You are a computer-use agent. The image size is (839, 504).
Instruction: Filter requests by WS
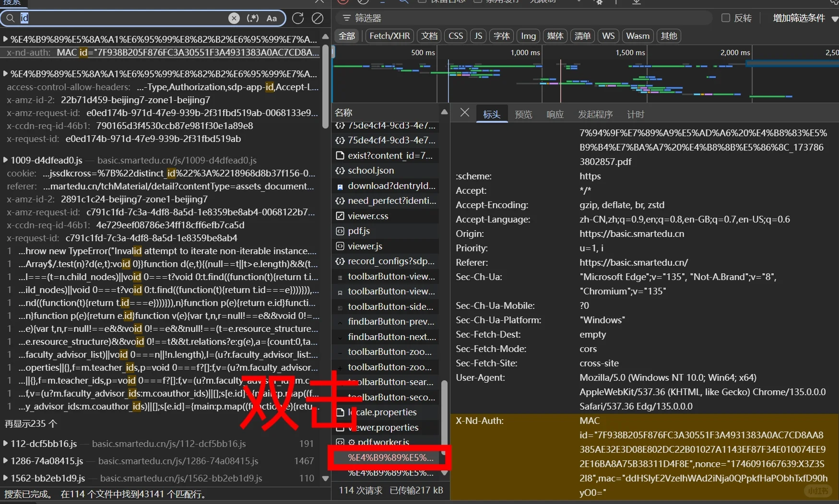click(x=608, y=36)
